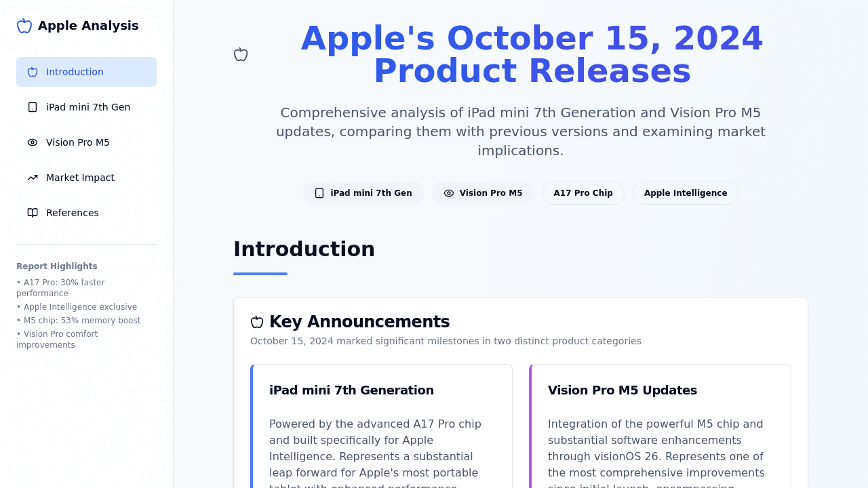Image resolution: width=868 pixels, height=488 pixels.
Task: Click trending arrow icon beside Market Impact
Action: [x=33, y=178]
